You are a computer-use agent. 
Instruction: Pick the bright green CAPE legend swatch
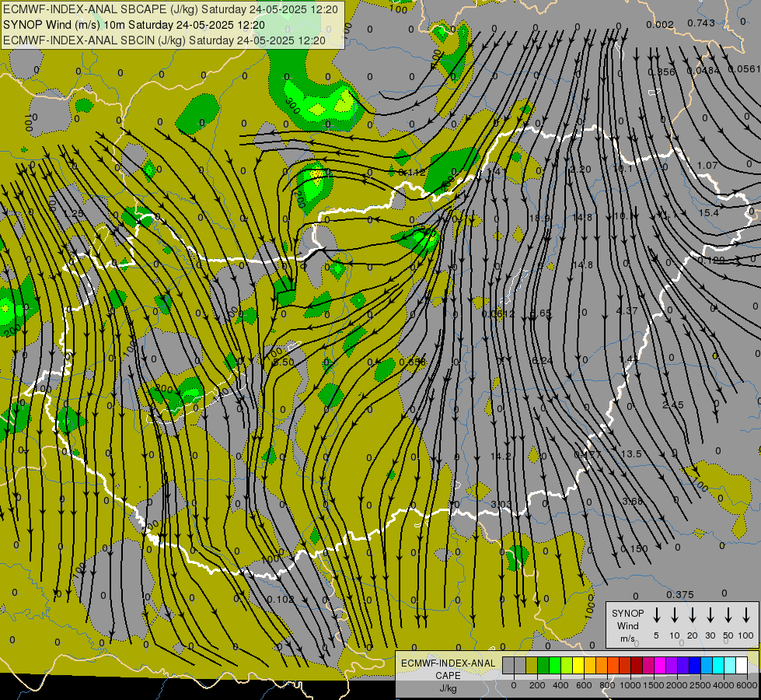click(555, 665)
